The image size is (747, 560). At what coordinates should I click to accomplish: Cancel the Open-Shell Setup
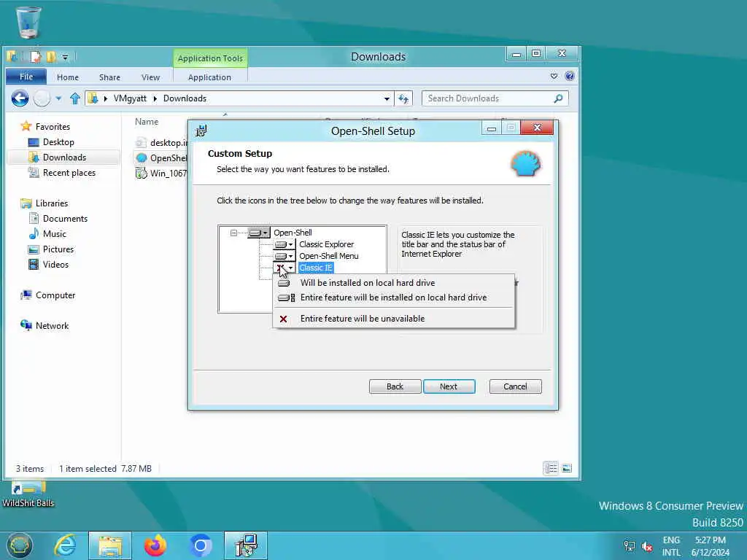tap(515, 386)
